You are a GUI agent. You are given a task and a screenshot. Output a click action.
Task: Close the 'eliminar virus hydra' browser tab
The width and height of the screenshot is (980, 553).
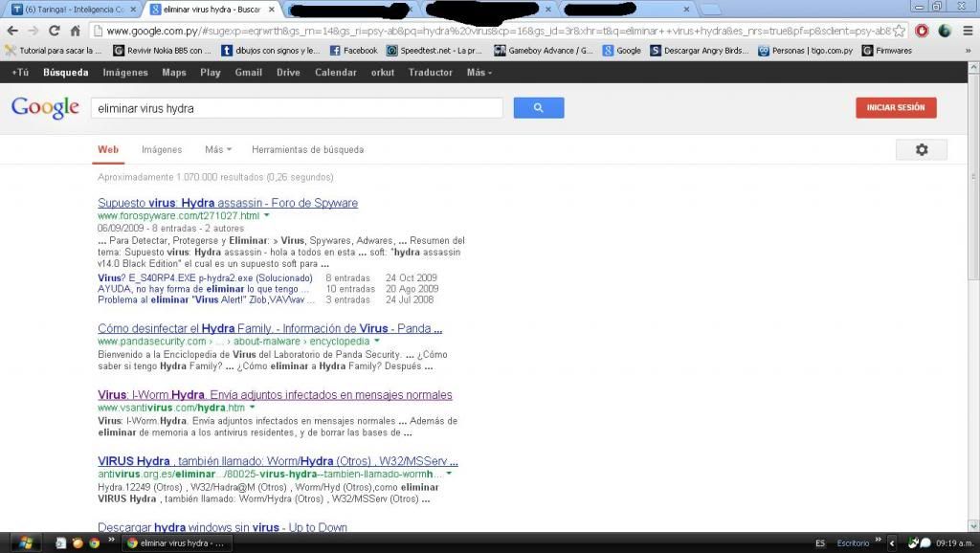pyautogui.click(x=271, y=10)
